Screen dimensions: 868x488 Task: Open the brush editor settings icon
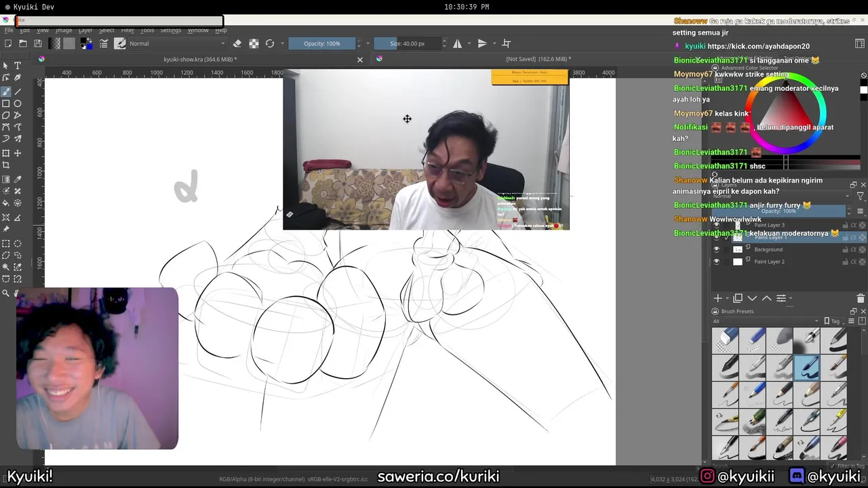coord(104,43)
